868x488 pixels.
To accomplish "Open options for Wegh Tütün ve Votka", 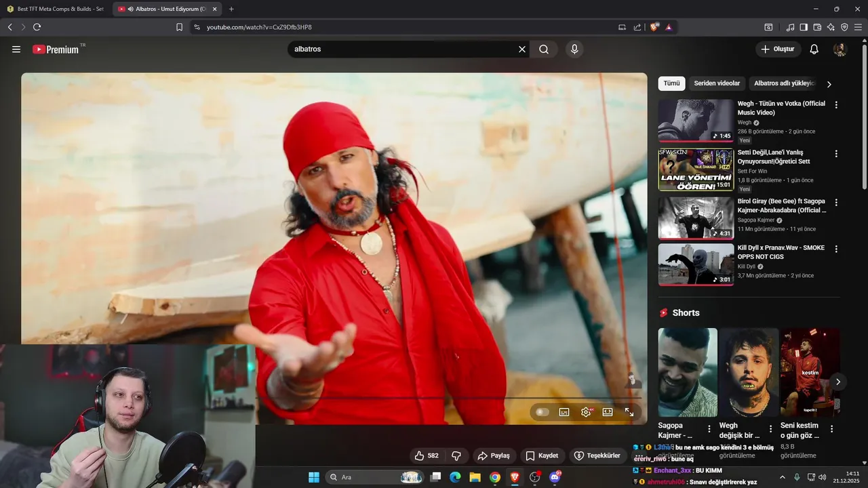I will [x=836, y=105].
